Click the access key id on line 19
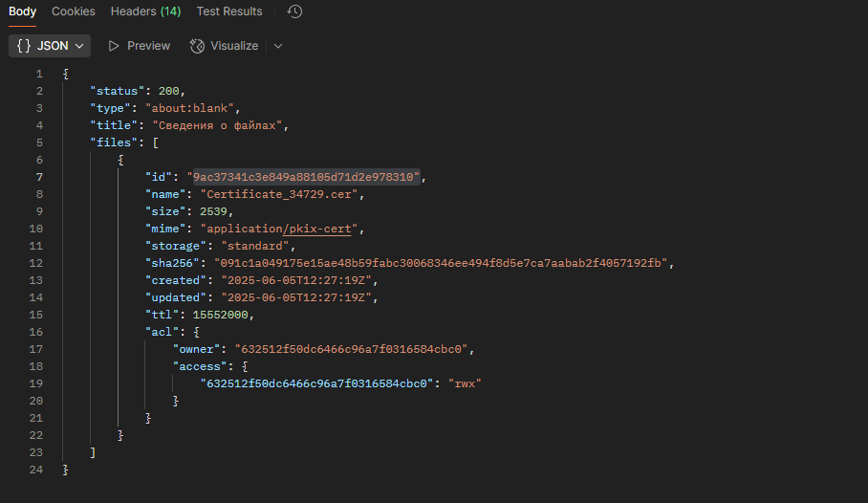The width and height of the screenshot is (868, 503). (x=316, y=383)
